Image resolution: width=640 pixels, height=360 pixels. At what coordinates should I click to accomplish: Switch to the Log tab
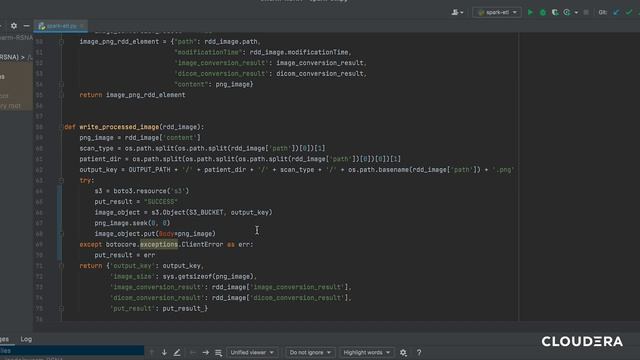(x=26, y=339)
